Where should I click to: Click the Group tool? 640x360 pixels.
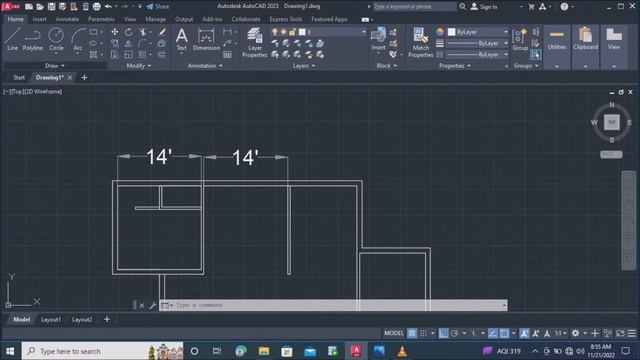[520, 39]
